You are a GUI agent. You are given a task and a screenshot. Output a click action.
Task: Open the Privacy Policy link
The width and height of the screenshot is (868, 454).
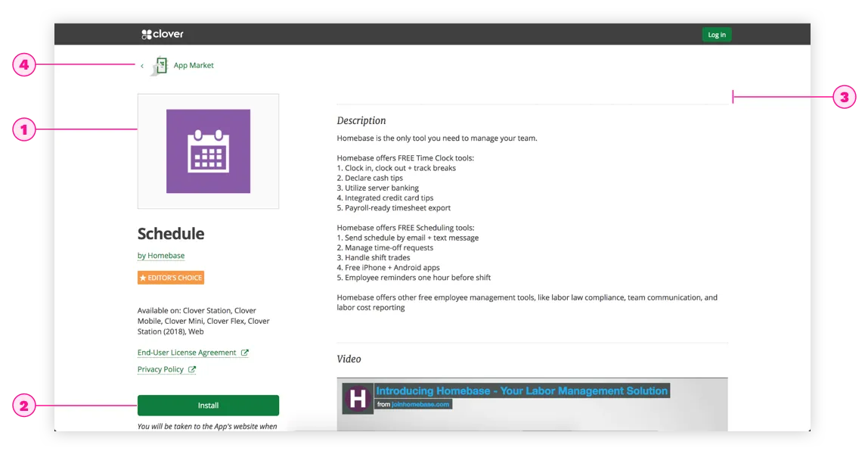160,369
